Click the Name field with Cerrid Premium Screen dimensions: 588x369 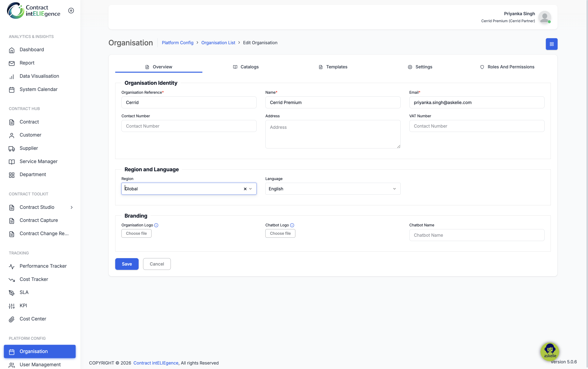tap(333, 102)
